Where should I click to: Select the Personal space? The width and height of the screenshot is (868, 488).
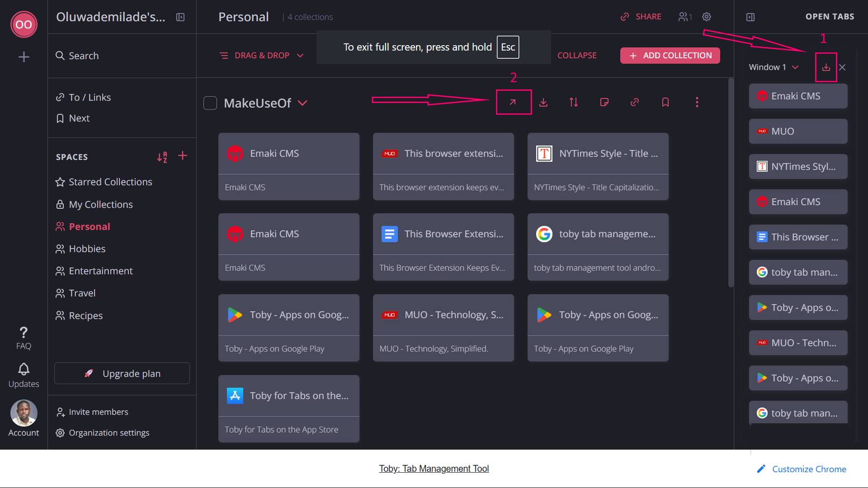tap(83, 227)
